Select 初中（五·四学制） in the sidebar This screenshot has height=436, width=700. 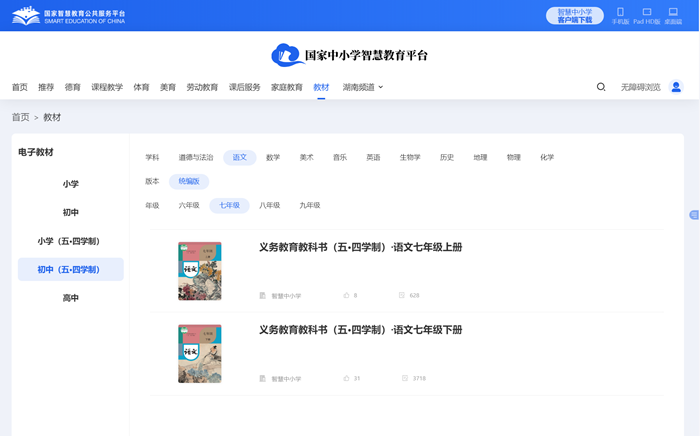click(x=71, y=269)
